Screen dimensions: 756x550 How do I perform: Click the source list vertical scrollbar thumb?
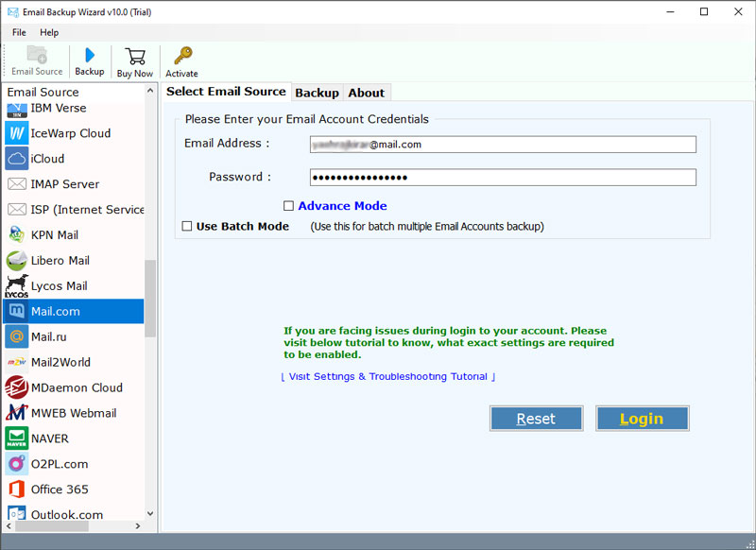150,299
